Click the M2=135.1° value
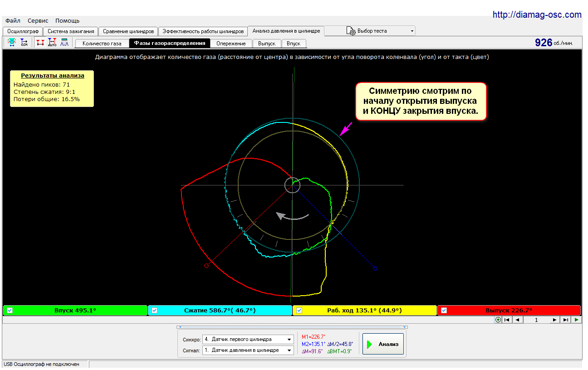 (314, 344)
